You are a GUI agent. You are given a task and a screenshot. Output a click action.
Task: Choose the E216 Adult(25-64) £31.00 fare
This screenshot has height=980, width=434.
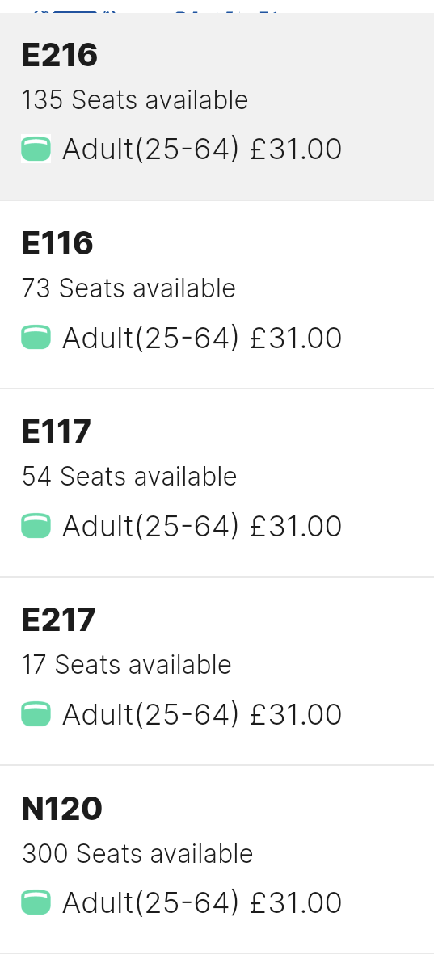click(x=202, y=149)
